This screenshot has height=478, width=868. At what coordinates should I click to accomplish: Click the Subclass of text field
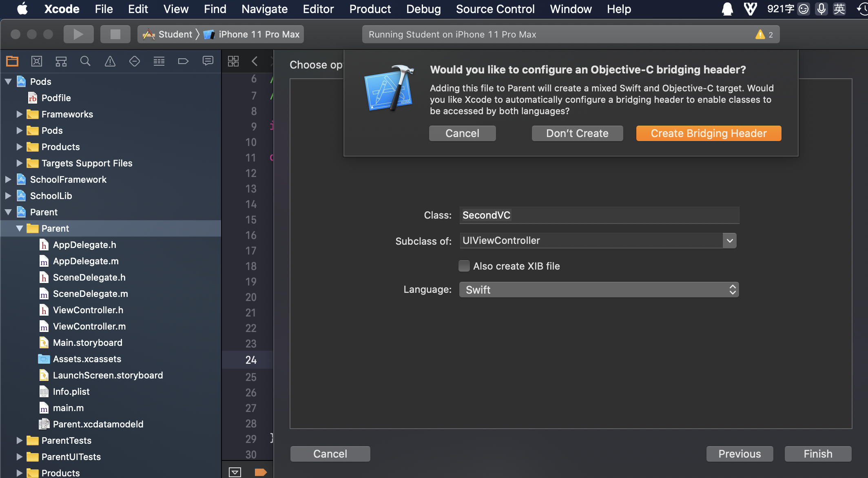click(x=591, y=241)
